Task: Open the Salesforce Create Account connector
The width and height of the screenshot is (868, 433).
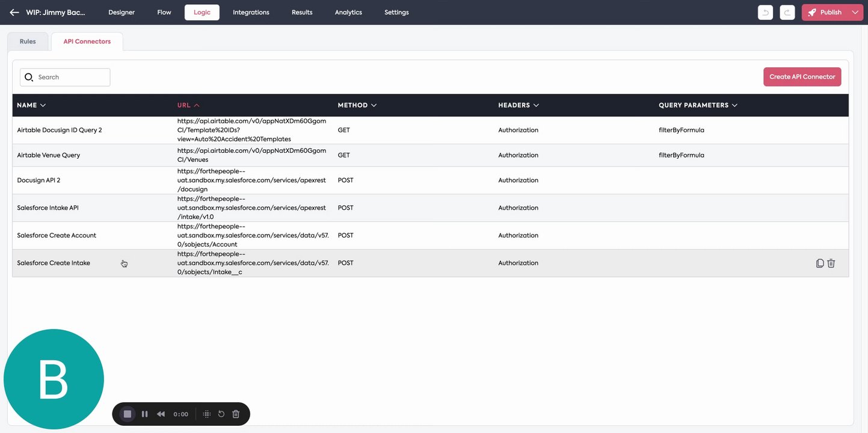Action: 430,236
